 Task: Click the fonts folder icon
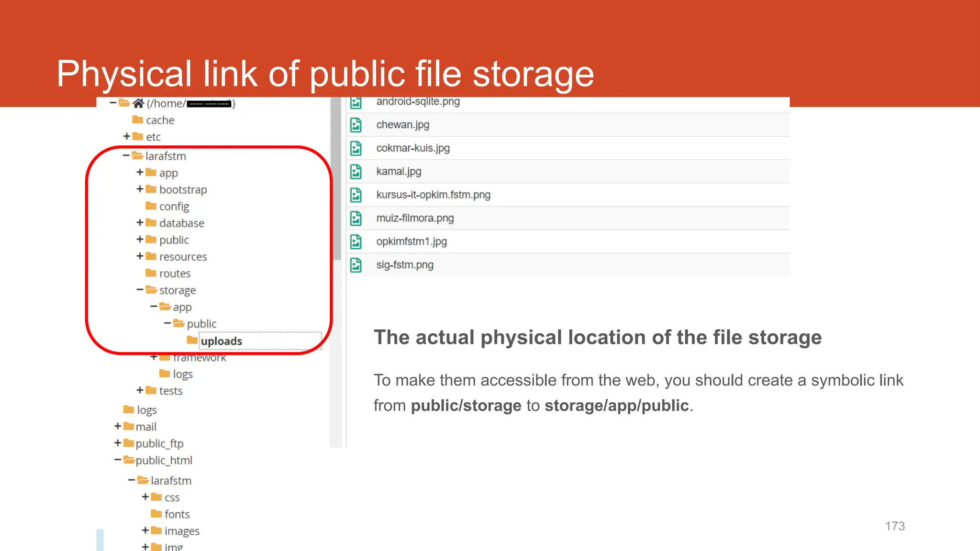pyautogui.click(x=156, y=514)
